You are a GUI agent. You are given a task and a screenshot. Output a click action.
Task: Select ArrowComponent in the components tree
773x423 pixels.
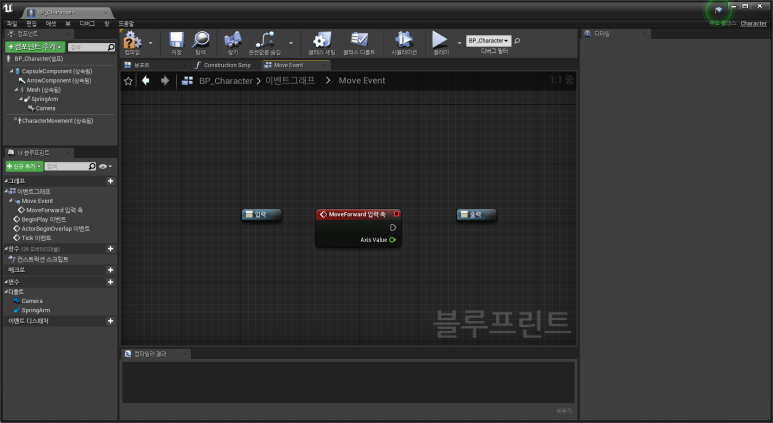pyautogui.click(x=59, y=80)
